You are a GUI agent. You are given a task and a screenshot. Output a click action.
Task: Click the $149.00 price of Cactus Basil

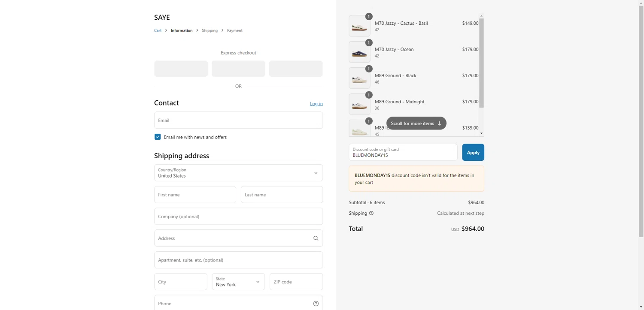tap(470, 23)
